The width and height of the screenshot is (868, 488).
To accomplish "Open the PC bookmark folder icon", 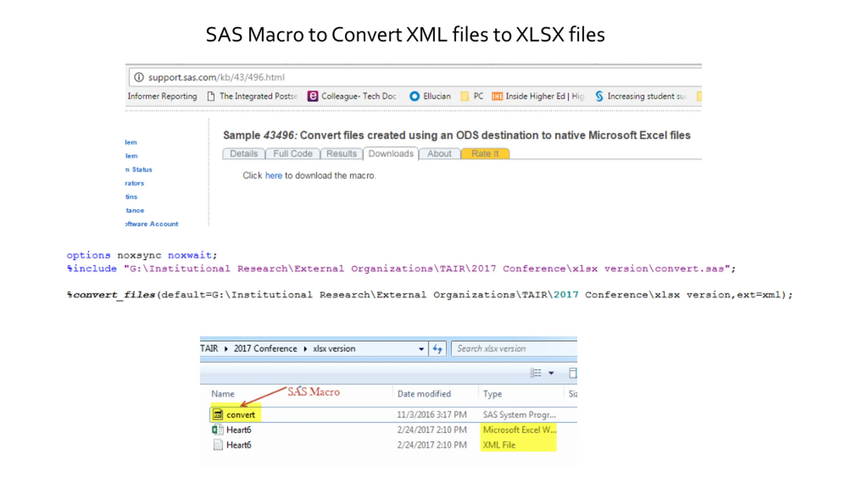I will point(465,96).
